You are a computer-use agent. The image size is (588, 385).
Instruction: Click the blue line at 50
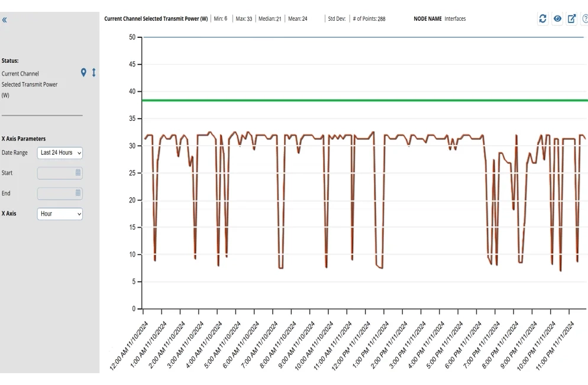[355, 37]
